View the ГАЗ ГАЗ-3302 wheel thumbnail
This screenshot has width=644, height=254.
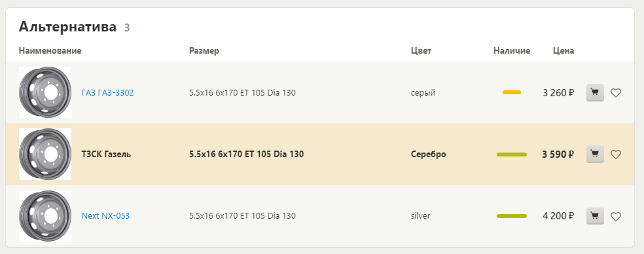[45, 92]
